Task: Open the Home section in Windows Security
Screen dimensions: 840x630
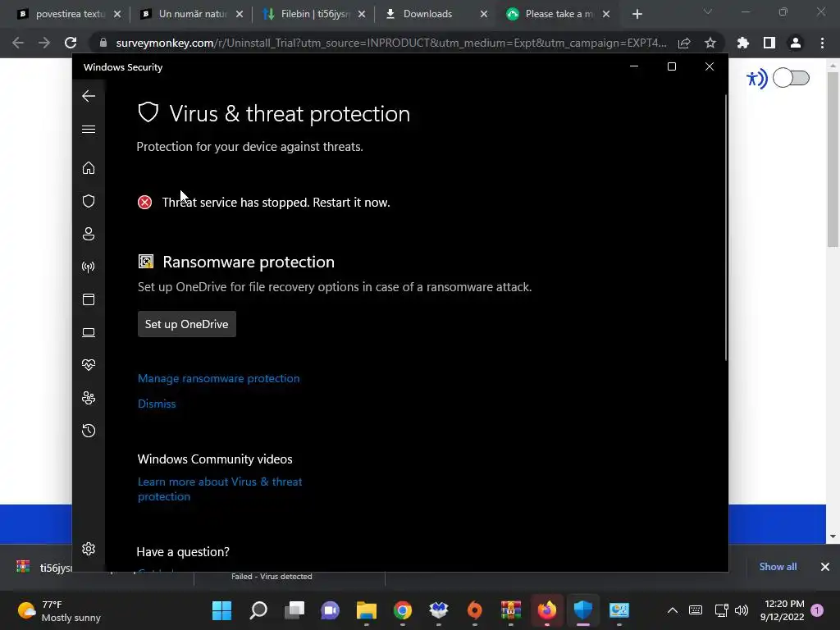Action: 89,168
